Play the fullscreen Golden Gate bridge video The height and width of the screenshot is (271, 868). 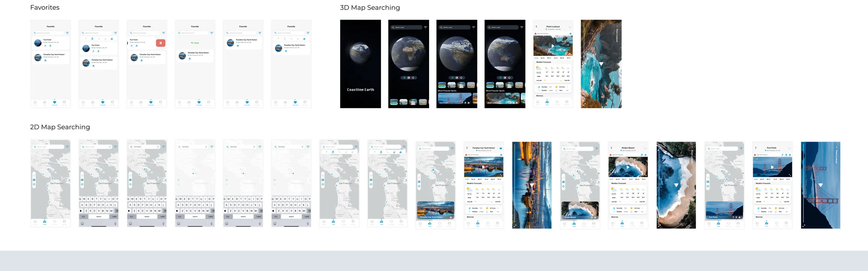coord(820,185)
